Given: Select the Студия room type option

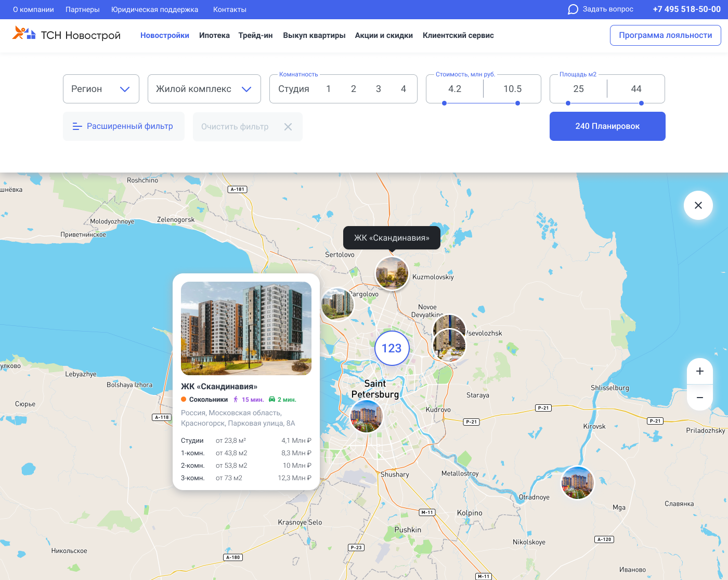Looking at the screenshot, I should click(294, 89).
